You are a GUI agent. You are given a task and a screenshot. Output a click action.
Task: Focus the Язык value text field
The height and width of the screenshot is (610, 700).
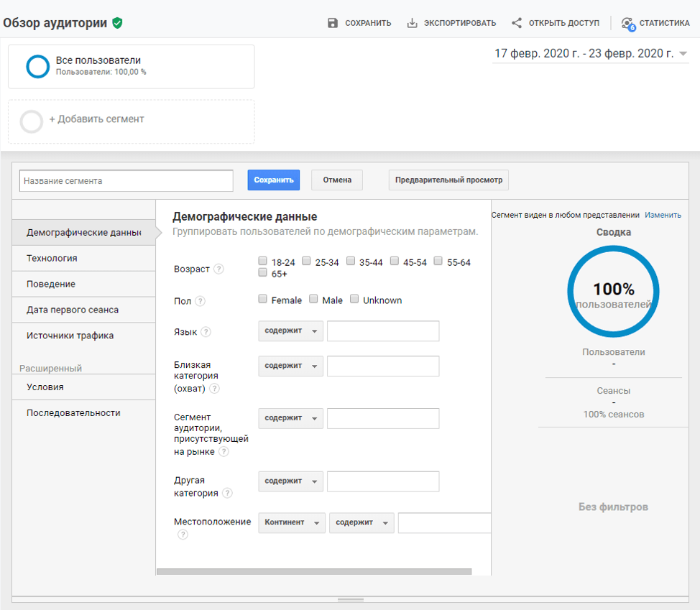pos(383,331)
